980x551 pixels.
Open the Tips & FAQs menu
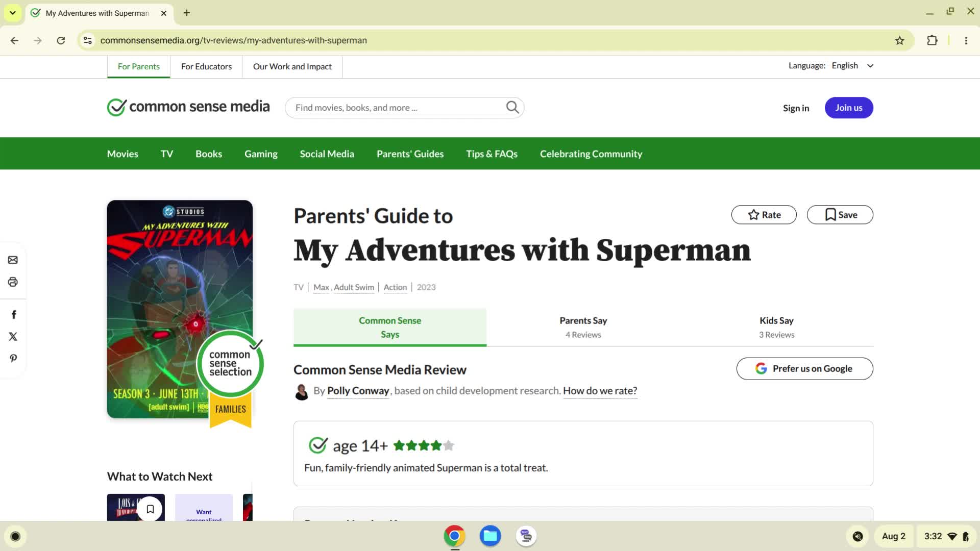click(x=492, y=154)
